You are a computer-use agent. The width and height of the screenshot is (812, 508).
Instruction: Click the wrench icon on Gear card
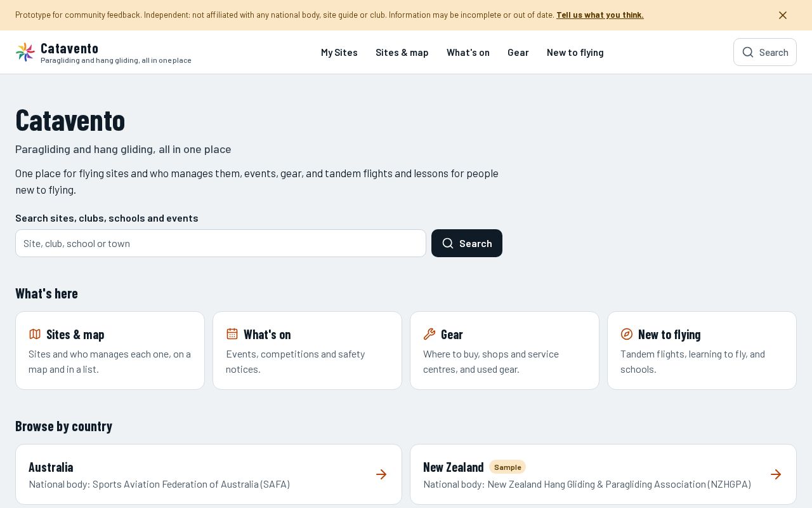tap(429, 334)
